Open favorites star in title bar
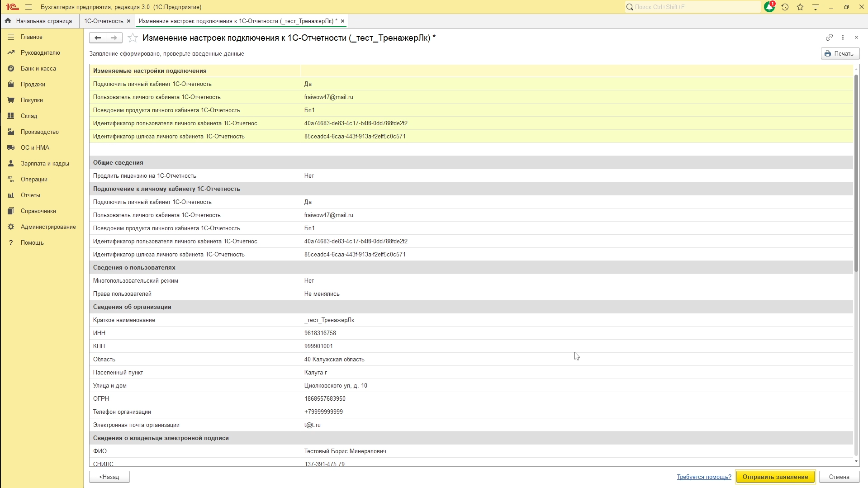 (x=800, y=7)
